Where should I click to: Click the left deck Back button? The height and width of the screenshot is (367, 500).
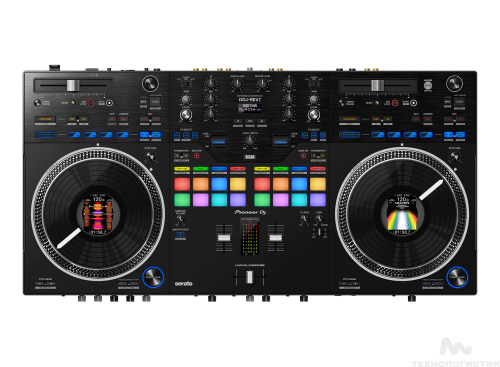coord(143,102)
